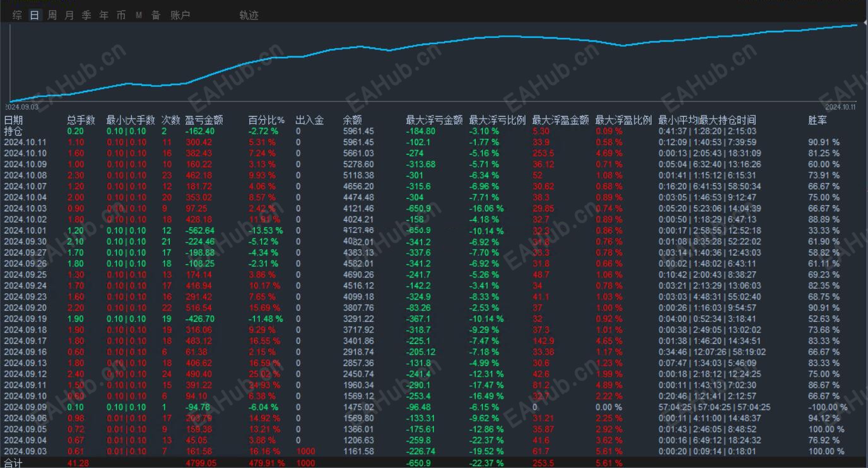Open the 周 weekly tab
This screenshot has height=468, width=868.
(x=52, y=15)
